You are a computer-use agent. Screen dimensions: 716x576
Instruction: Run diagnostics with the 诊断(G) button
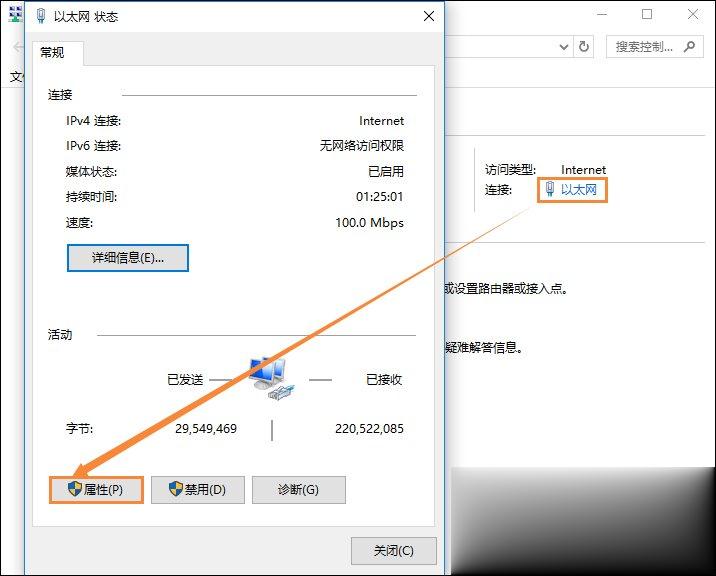point(299,490)
